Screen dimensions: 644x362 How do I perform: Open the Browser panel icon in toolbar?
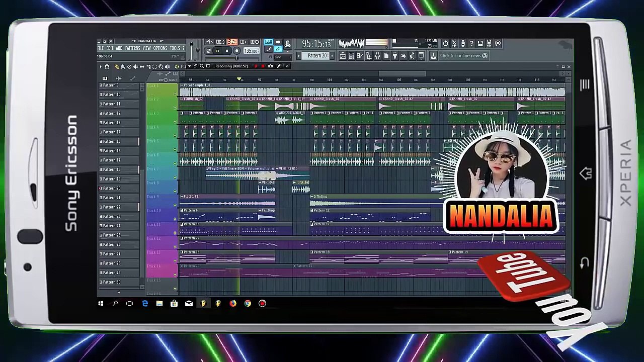tap(369, 56)
